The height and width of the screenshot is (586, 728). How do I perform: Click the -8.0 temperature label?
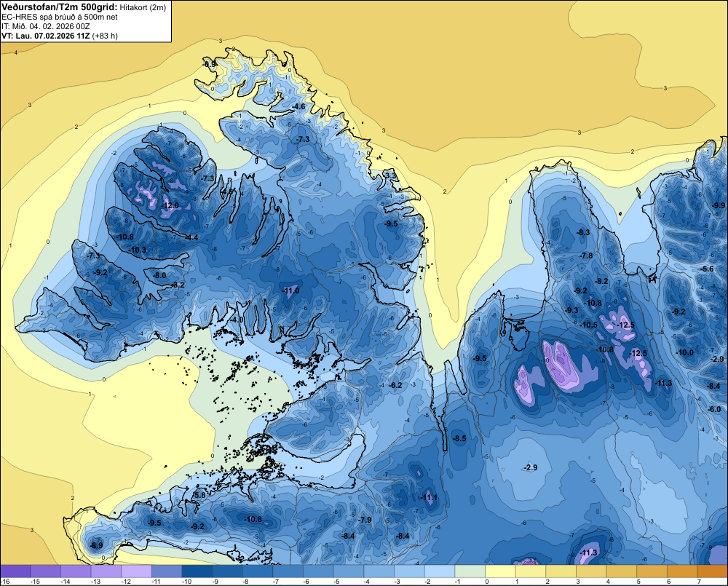tap(159, 275)
